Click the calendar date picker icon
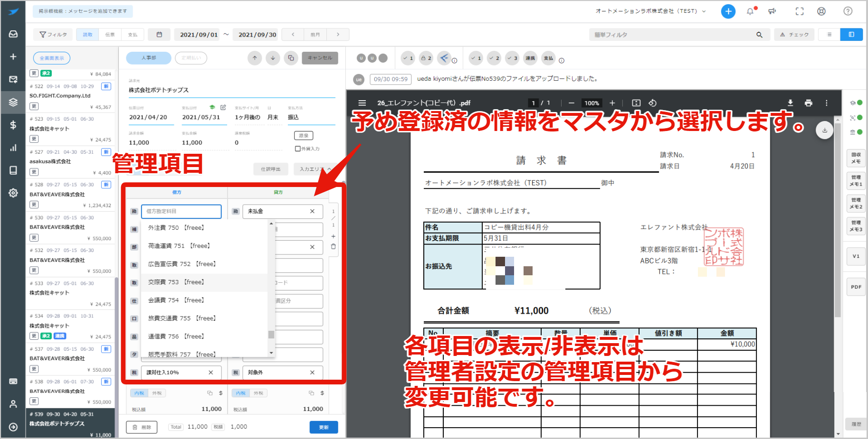Viewport: 868px width, 439px height. point(159,35)
